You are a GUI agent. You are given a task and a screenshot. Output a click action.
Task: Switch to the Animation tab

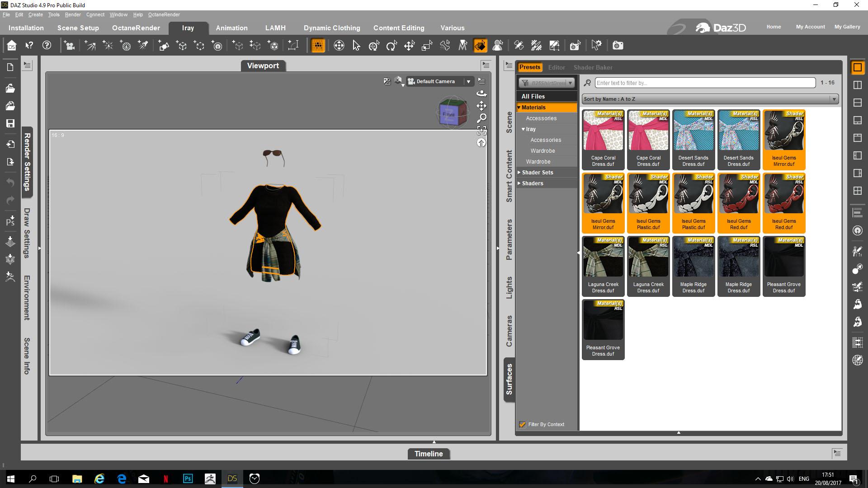click(231, 28)
